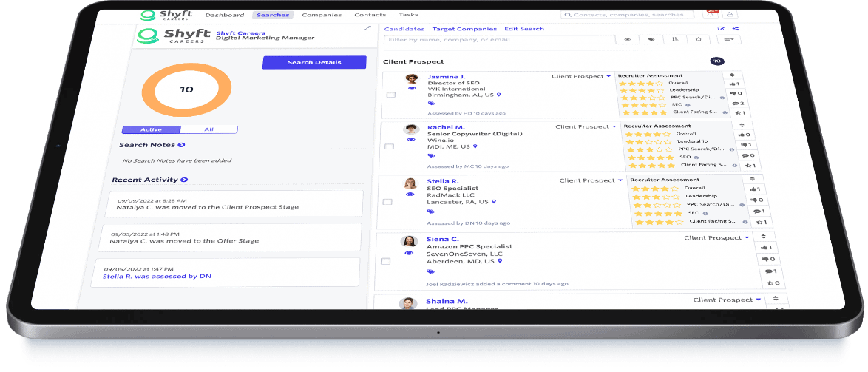868x372 pixels.
Task: Tick the checkbox for Rachel M.
Action: [x=389, y=146]
